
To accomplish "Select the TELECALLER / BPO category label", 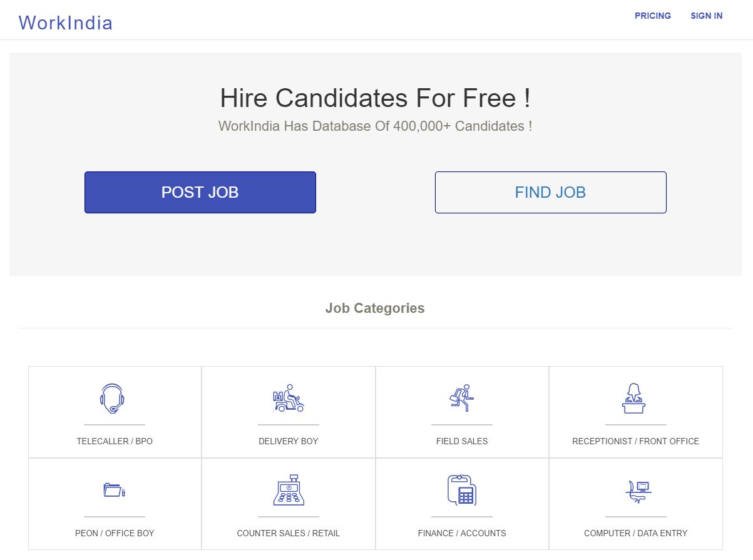I will (x=115, y=441).
